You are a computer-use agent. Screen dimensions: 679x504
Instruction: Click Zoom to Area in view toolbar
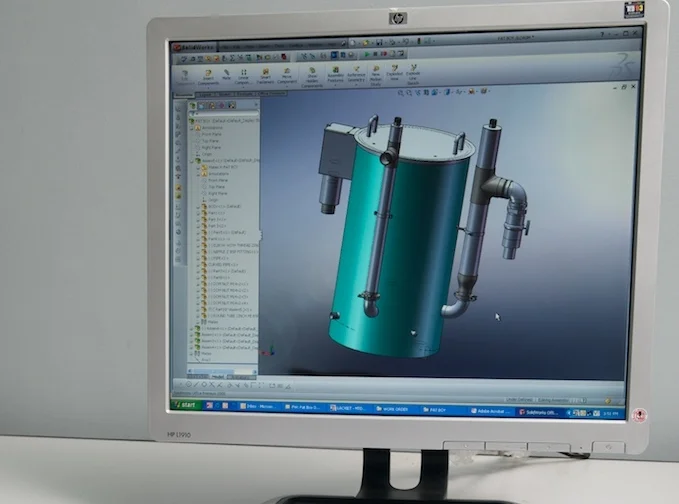tap(409, 93)
